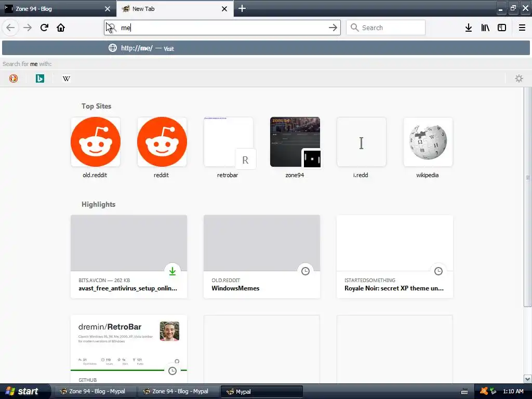This screenshot has width=532, height=399.
Task: Click the forward navigation arrow
Action: point(28,28)
